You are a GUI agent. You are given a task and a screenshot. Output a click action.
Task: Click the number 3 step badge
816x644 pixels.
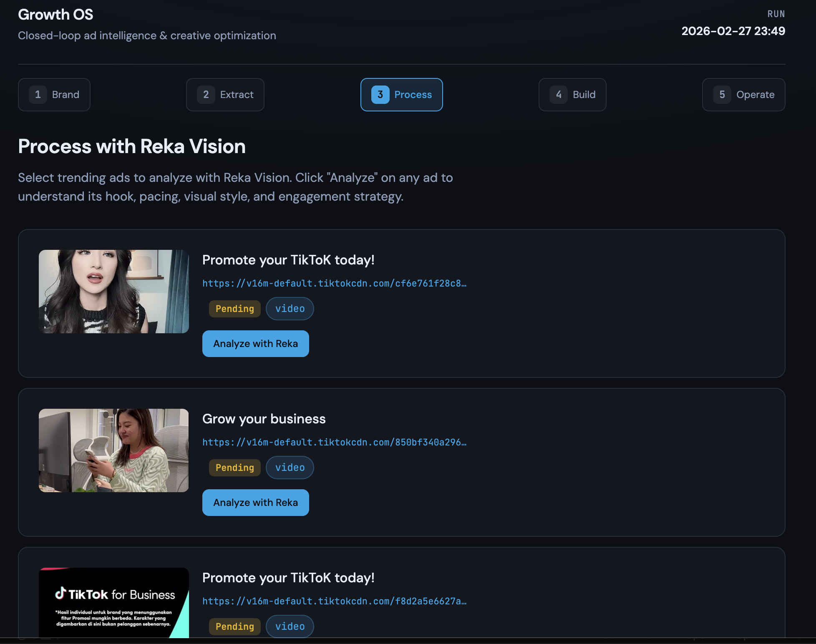coord(380,95)
